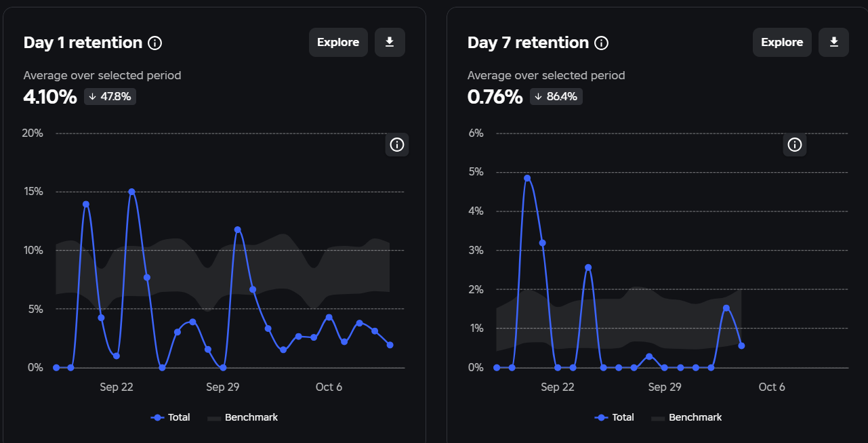Image resolution: width=868 pixels, height=443 pixels.
Task: Select last data point on Day 7 chart line
Action: 741,345
